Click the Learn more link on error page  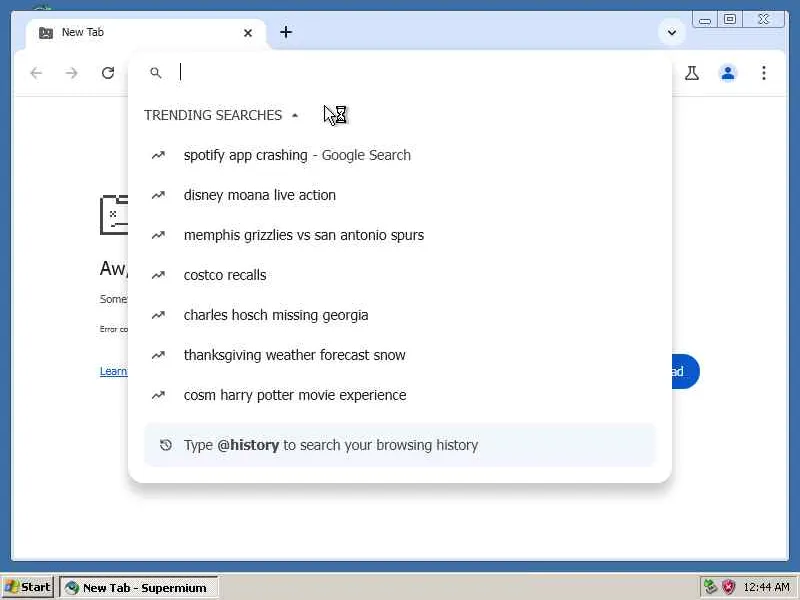(x=114, y=371)
